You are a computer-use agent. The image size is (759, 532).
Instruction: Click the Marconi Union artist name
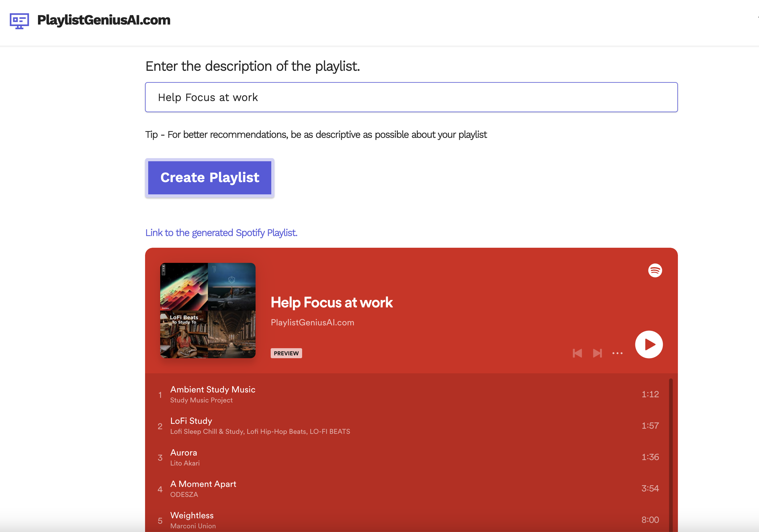pos(193,526)
